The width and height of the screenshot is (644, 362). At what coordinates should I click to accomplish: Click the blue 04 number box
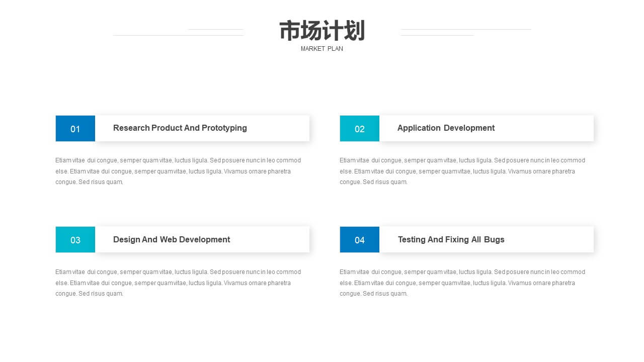[x=360, y=240]
